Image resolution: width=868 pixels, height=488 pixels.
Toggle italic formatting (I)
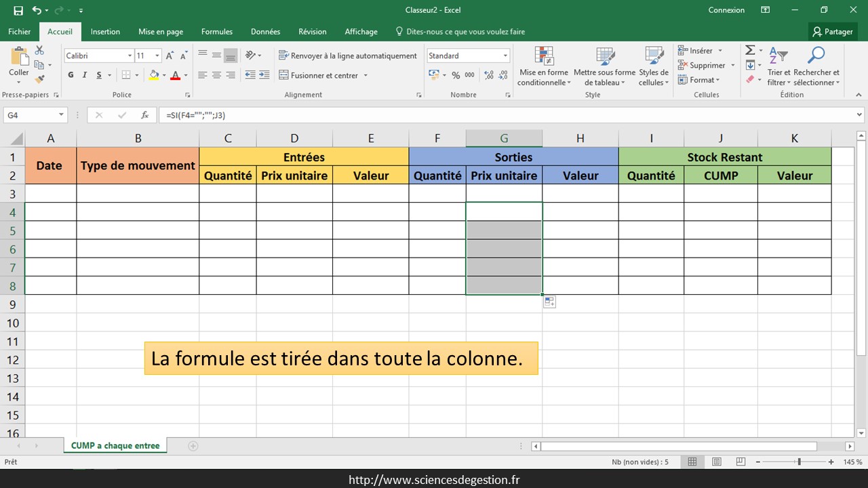click(85, 75)
